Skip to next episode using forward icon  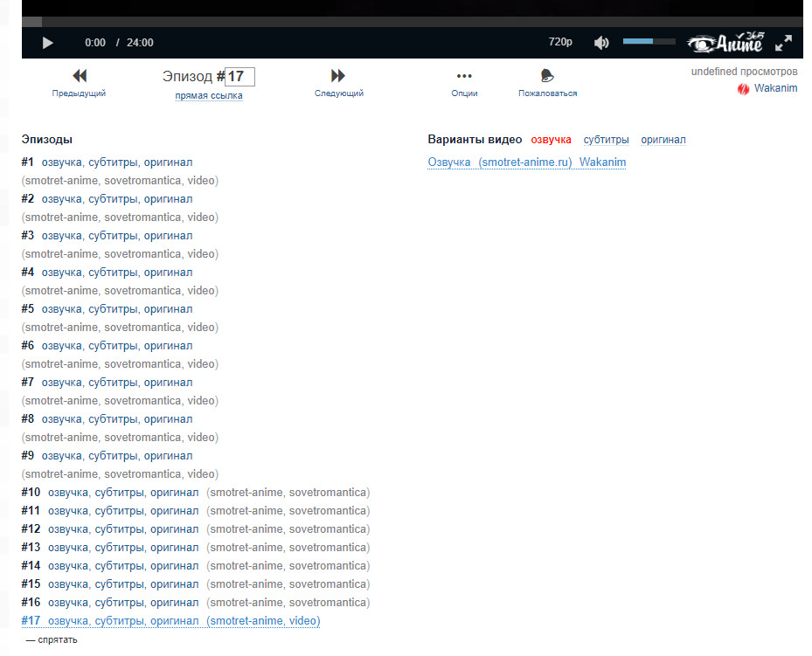[338, 76]
